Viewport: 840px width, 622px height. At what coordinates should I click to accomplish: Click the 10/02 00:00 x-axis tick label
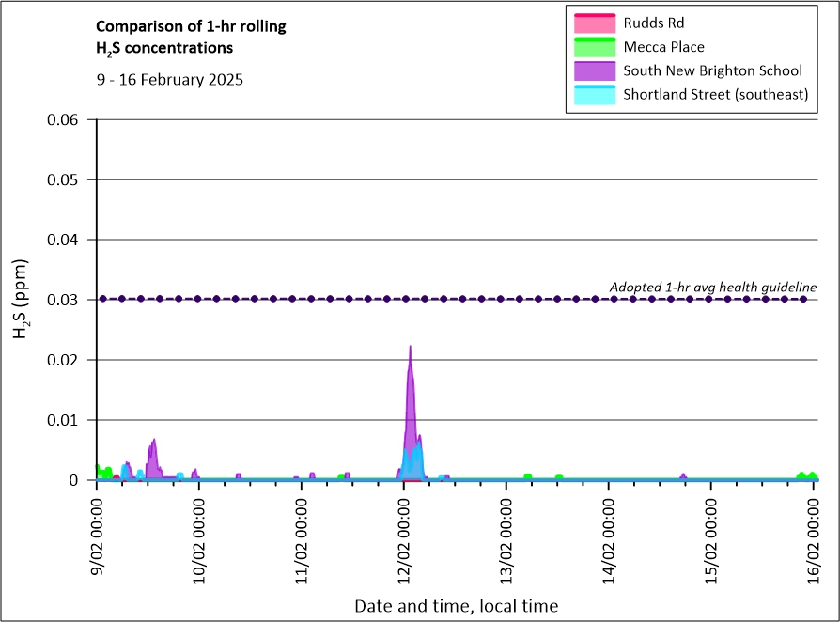tap(199, 536)
